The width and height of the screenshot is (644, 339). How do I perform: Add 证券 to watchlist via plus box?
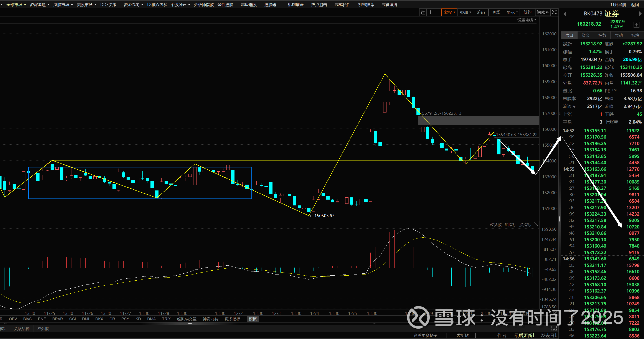[x=636, y=25]
